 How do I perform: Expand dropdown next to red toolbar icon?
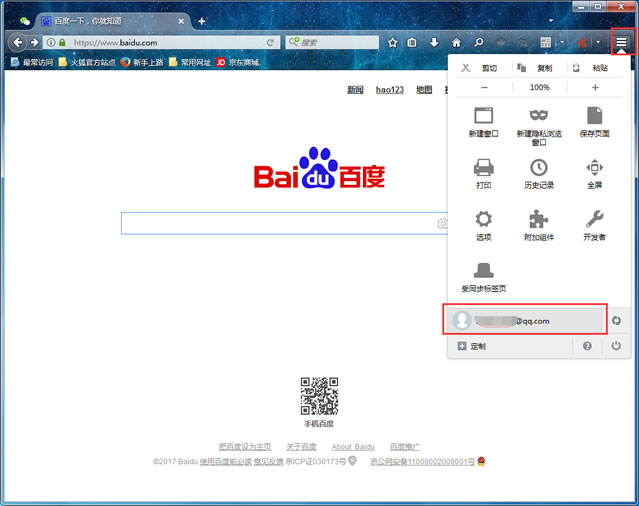pos(598,42)
